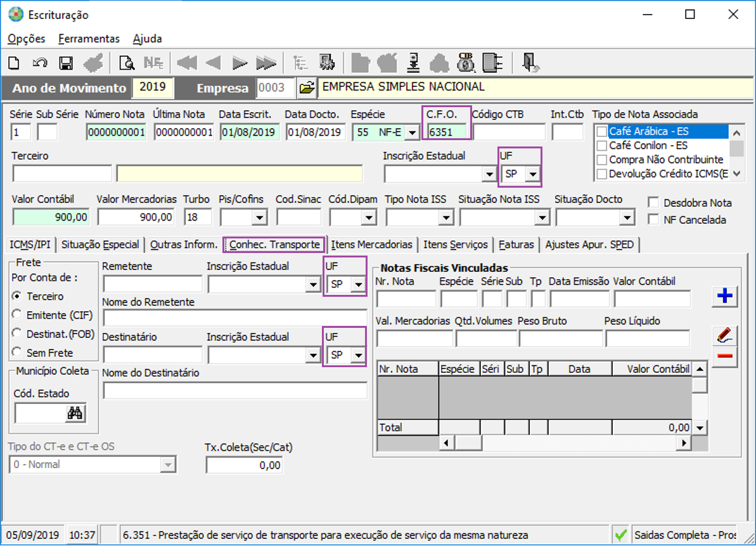Open the Situação Nota ISS dropdown
756x546 pixels.
(x=542, y=218)
